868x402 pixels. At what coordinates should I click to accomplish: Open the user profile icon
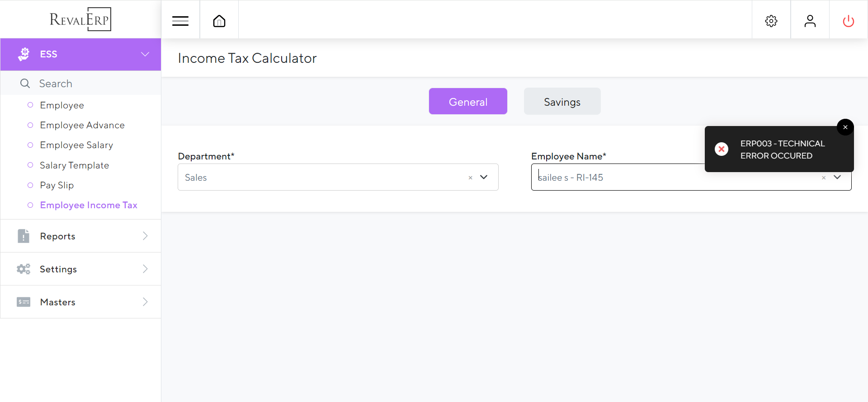(x=810, y=21)
